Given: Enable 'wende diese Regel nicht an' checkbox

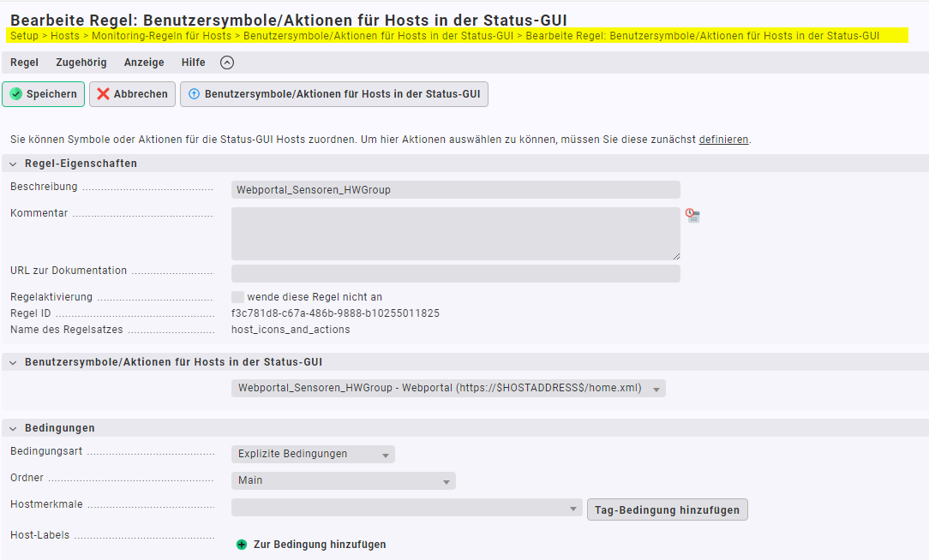Looking at the screenshot, I should coord(237,297).
